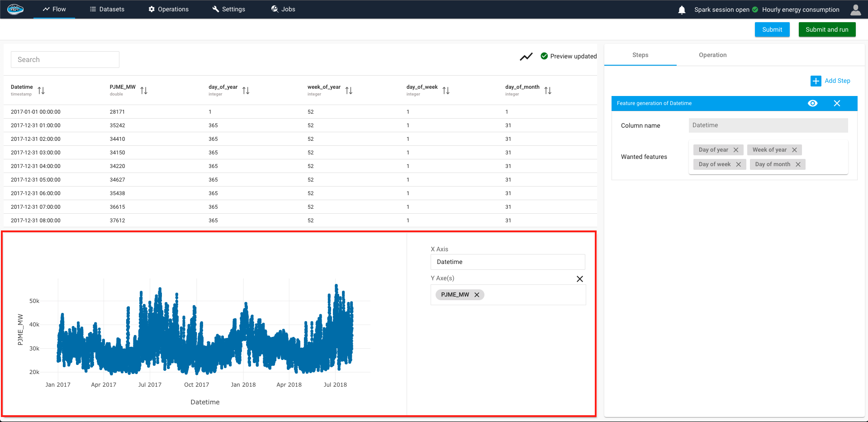Click the notification bell icon
The height and width of the screenshot is (422, 868).
point(682,10)
